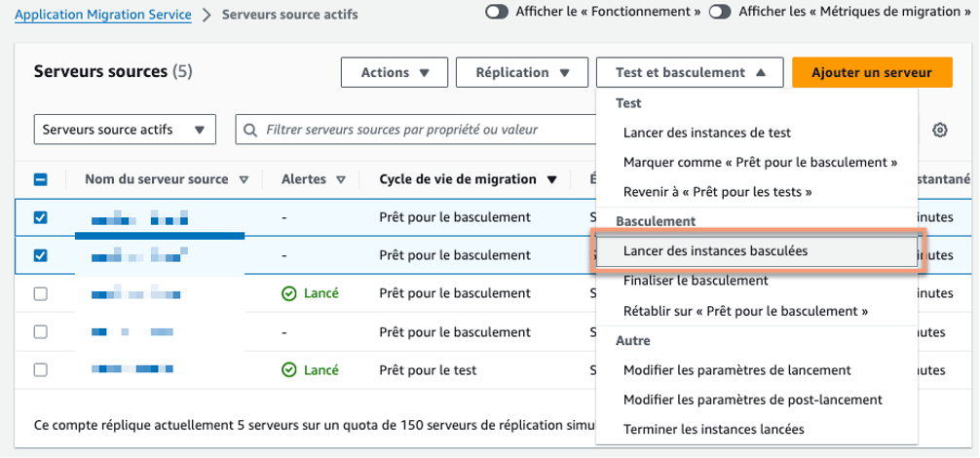Choose Finaliser le basculement menu item

(x=696, y=281)
